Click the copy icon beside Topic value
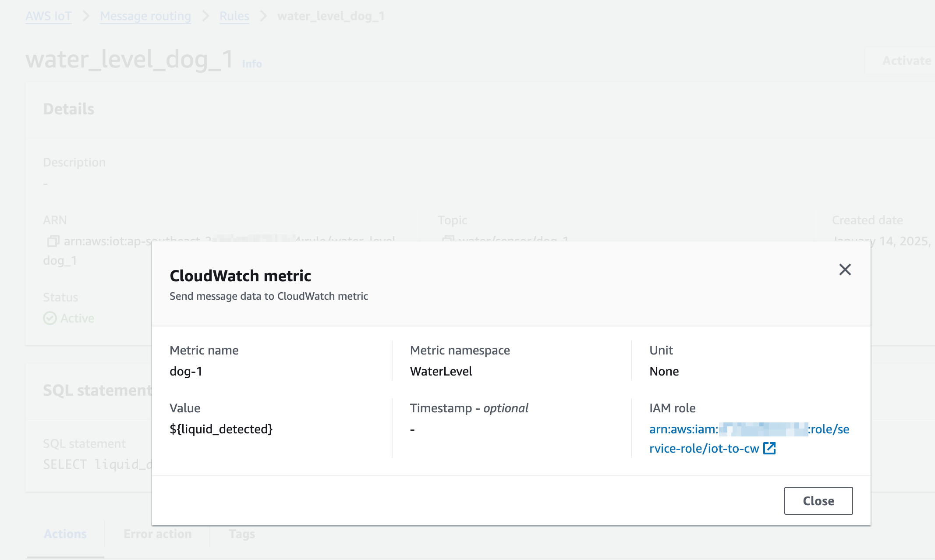 coord(448,239)
